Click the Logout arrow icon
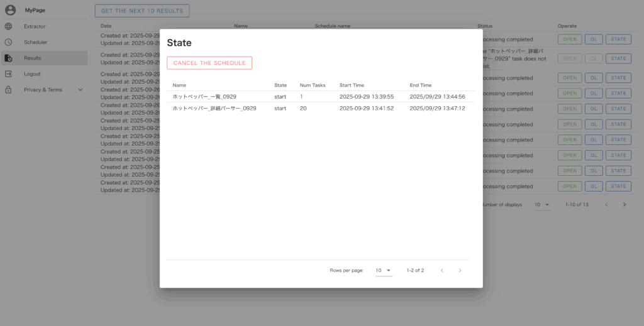Image resolution: width=644 pixels, height=326 pixels. [x=8, y=74]
